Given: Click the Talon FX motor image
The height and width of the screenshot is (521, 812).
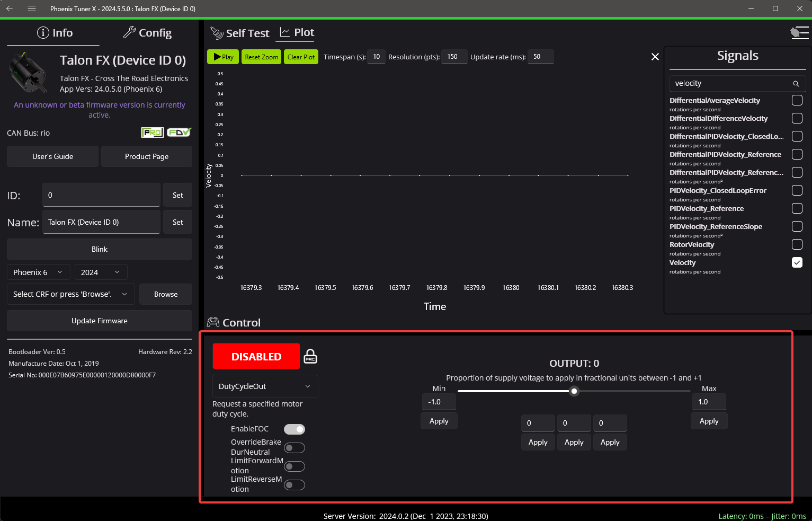Looking at the screenshot, I should click(x=29, y=73).
